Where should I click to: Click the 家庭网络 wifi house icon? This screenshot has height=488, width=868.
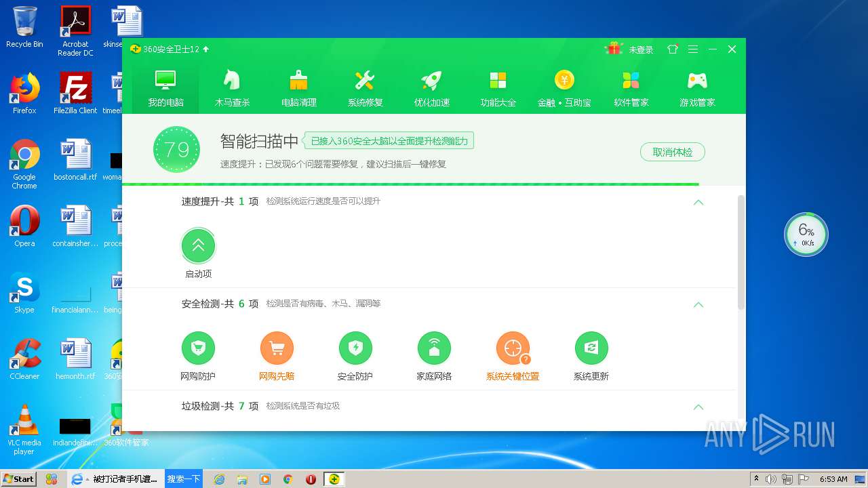[x=434, y=348]
